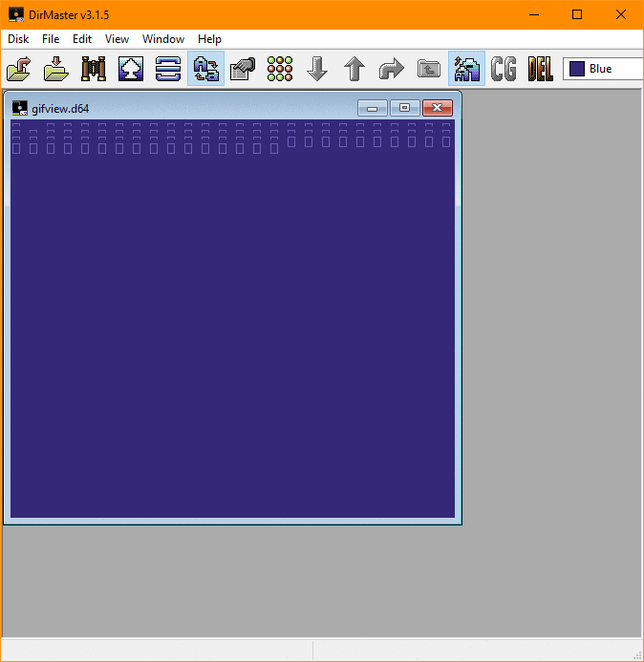Open the binoculars search tool

click(x=94, y=69)
